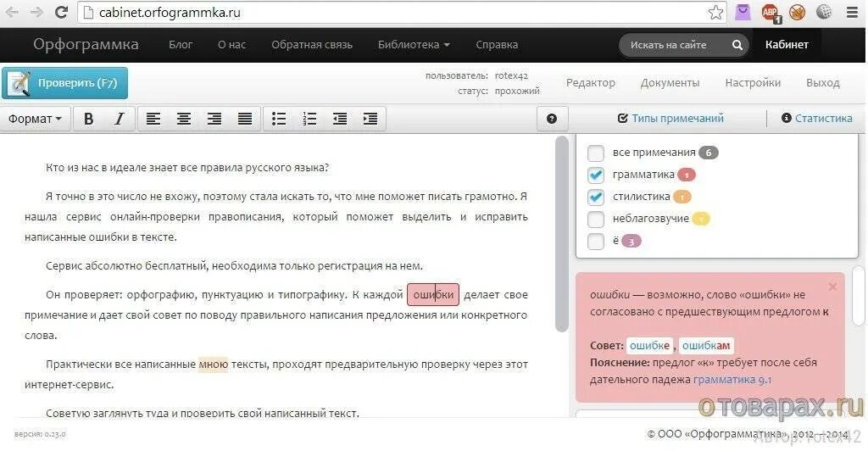Enable the 'неблагозвучие' checkbox
Screen dimensions: 868x451
(596, 219)
